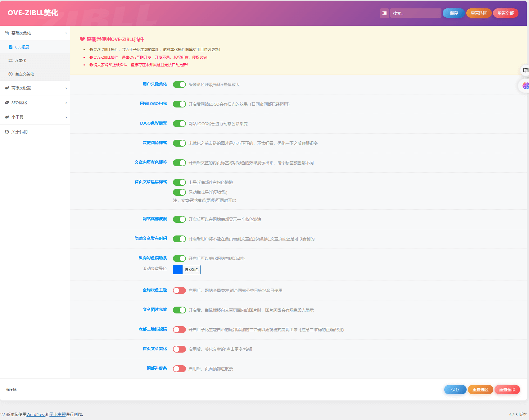The image size is (529, 420).
Task: Click the expand-all list icon beside search
Action: [x=384, y=13]
